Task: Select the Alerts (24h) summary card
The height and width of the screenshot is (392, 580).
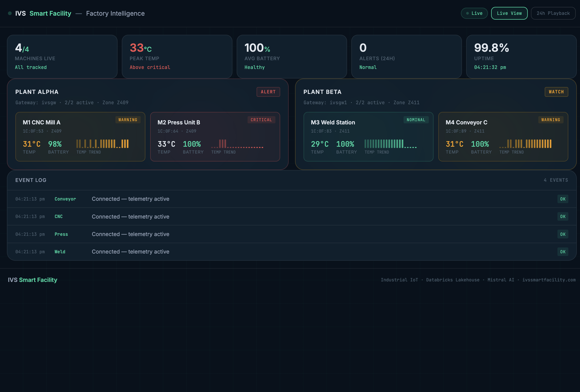Action: click(x=406, y=56)
